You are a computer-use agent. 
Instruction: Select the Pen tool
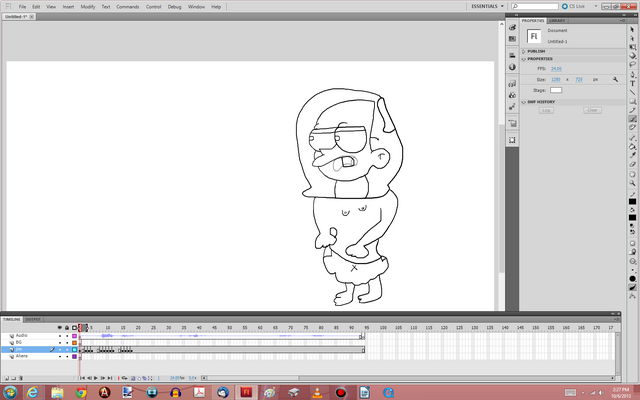tap(633, 74)
